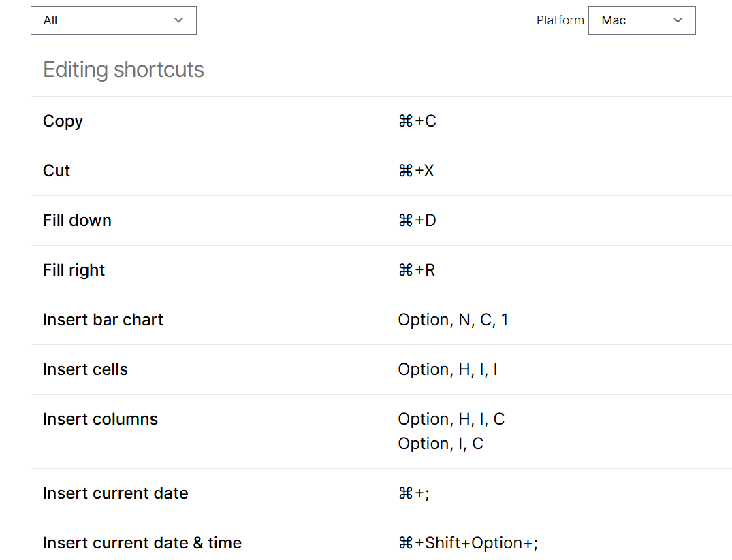The width and height of the screenshot is (732, 560).
Task: Click the ⌘+D shortcut for Fill down
Action: click(417, 220)
